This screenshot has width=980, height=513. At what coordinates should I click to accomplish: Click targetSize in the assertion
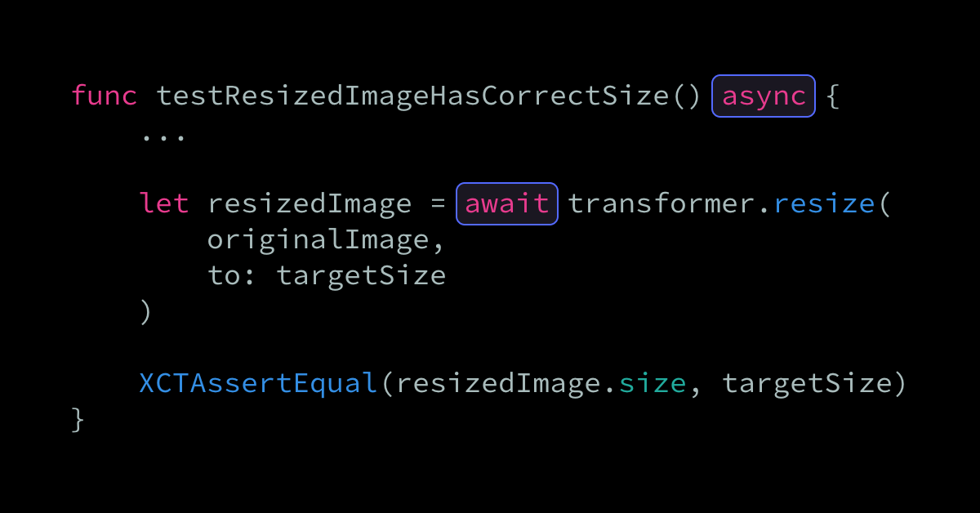pos(807,384)
